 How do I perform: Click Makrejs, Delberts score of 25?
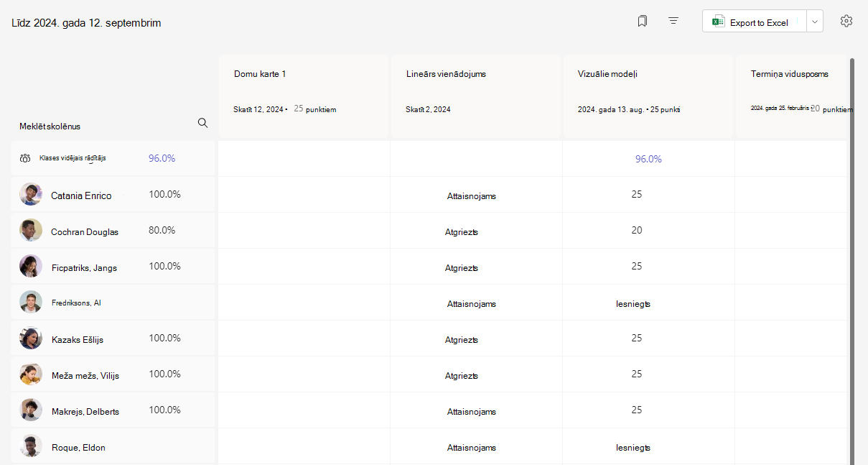637,410
